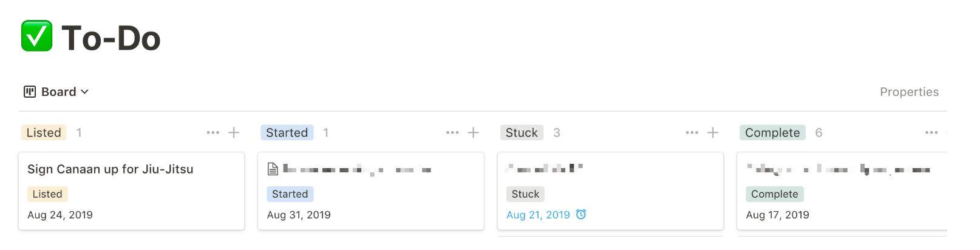Click the To-Do page title
Screen dimensions: 980x250
[x=111, y=38]
